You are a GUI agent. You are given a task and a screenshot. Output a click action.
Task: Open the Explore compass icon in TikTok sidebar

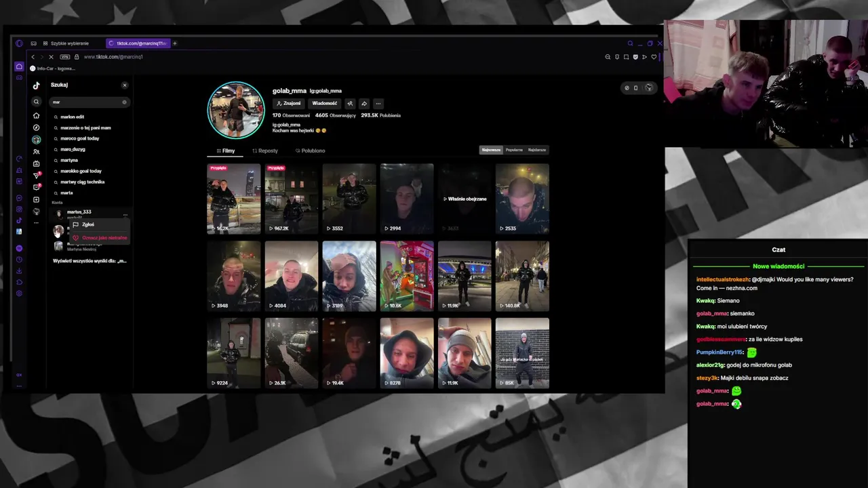37,127
